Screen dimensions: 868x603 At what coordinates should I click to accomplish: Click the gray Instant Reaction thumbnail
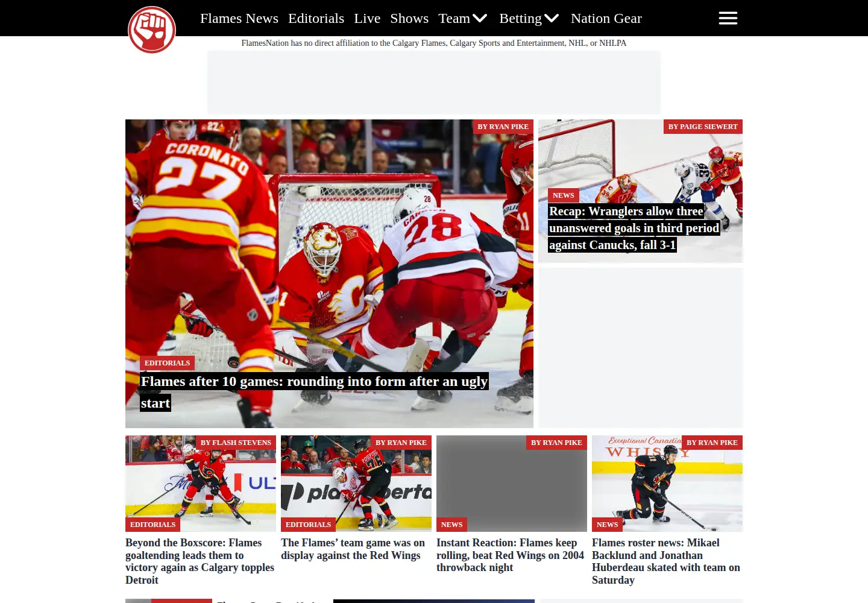point(512,484)
